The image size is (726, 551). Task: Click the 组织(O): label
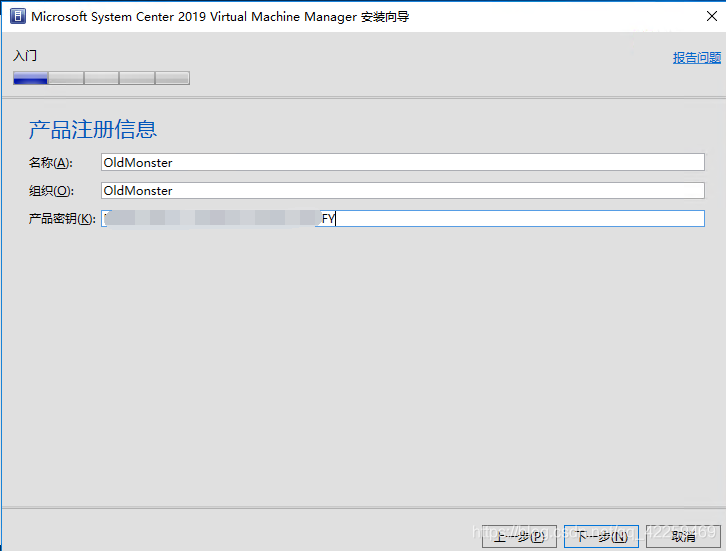[51, 191]
